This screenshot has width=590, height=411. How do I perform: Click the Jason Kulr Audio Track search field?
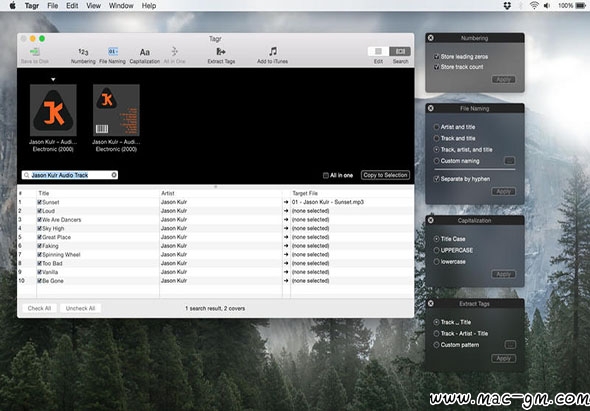[70, 175]
